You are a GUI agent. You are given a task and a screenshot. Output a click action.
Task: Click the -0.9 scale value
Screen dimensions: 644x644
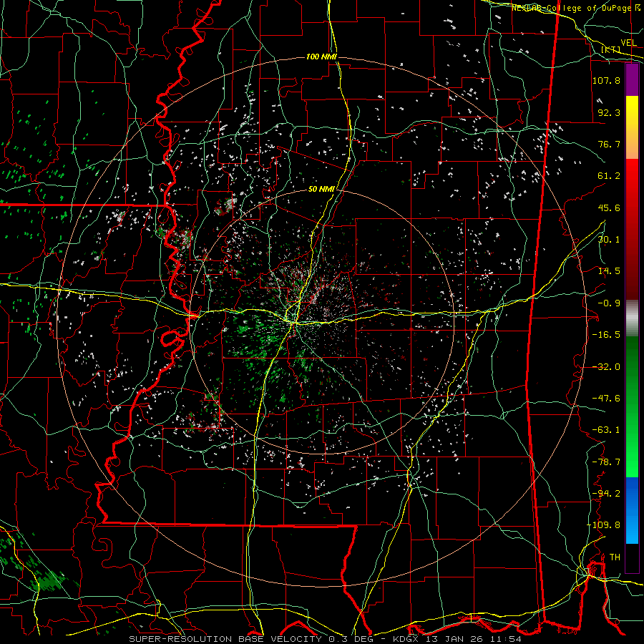click(609, 303)
